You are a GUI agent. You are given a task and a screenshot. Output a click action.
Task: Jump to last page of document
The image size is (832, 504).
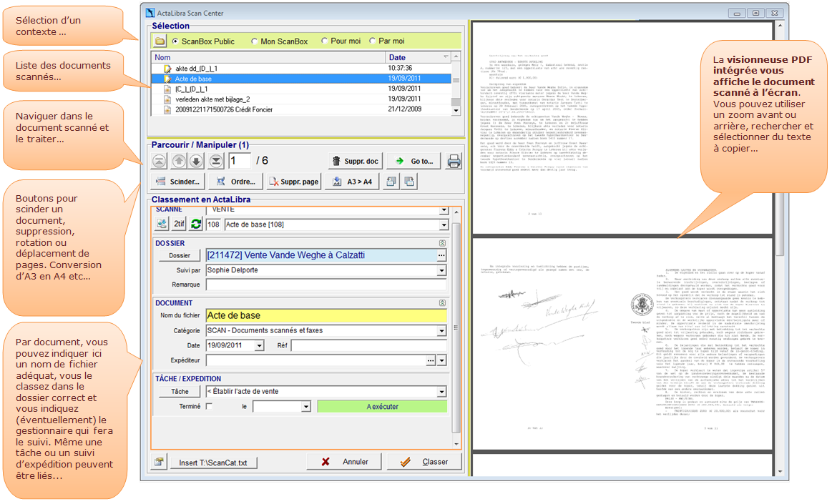click(215, 161)
